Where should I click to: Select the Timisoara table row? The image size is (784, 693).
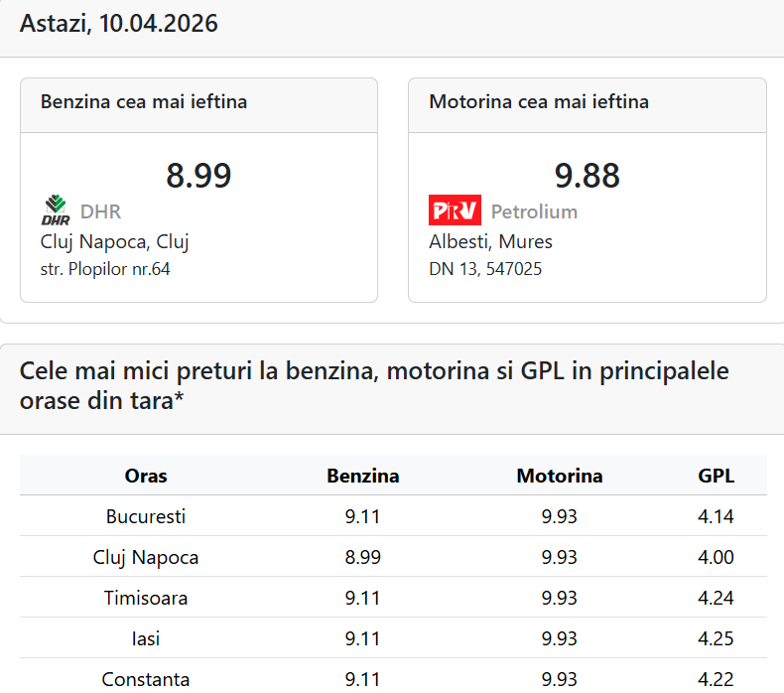click(146, 598)
